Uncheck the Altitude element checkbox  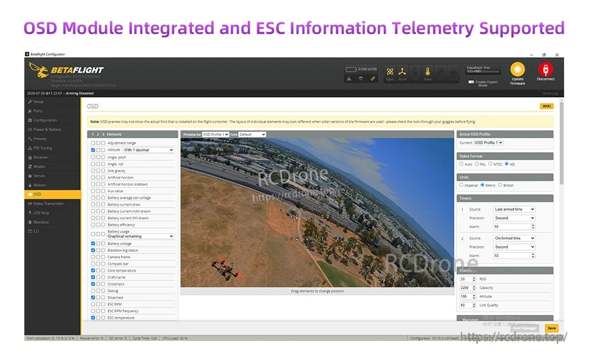(93, 150)
